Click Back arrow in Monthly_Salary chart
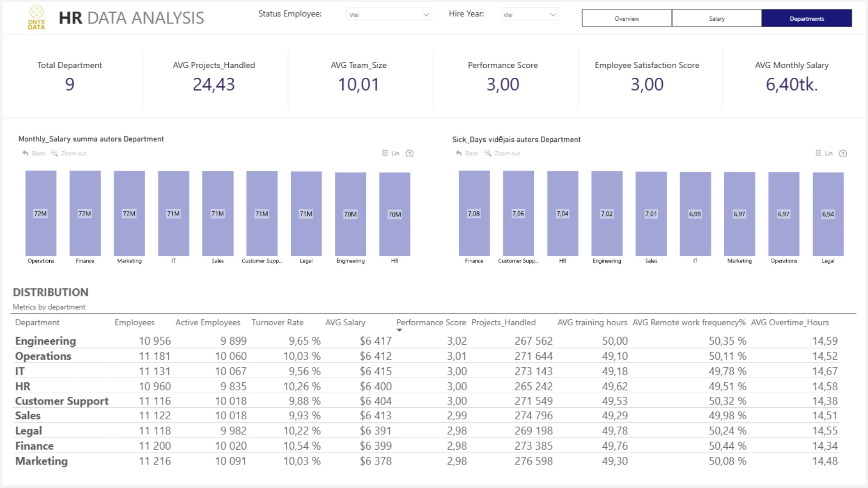This screenshot has width=868, height=488. 26,154
